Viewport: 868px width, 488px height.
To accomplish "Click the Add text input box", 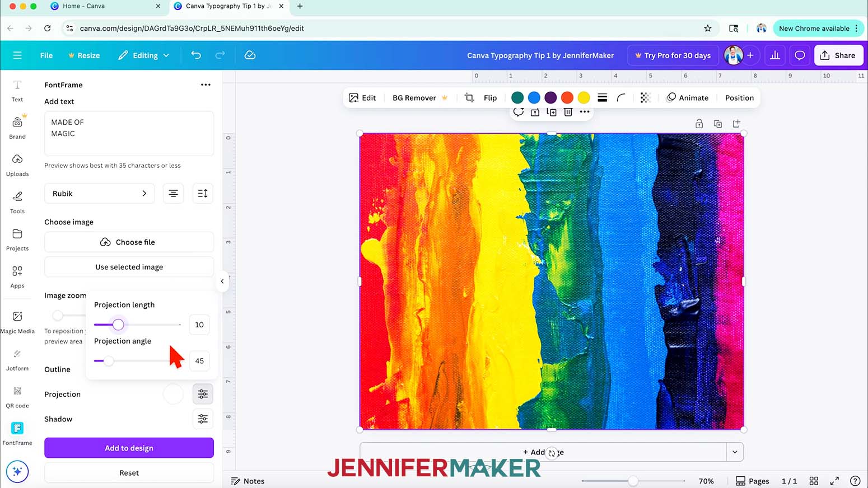I will pos(129,134).
